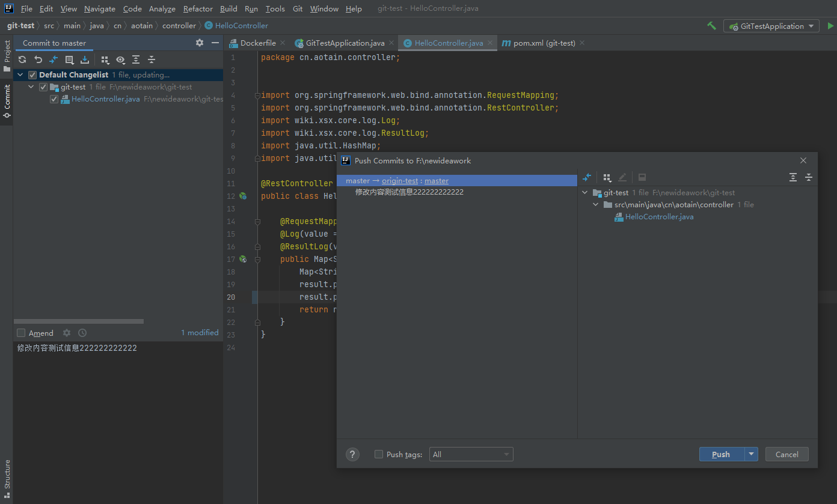
Task: Open the Commit panel settings gear
Action: click(200, 43)
